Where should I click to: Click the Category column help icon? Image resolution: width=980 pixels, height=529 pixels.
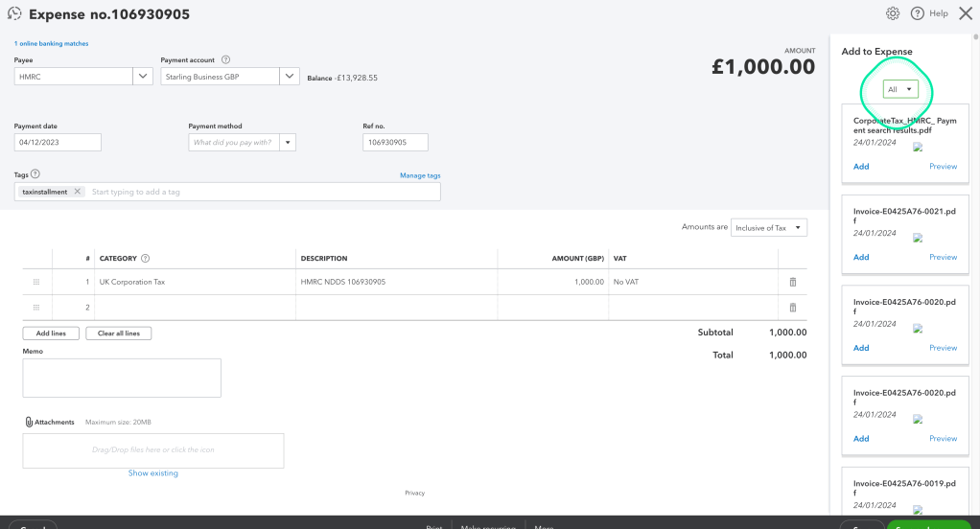tap(145, 258)
